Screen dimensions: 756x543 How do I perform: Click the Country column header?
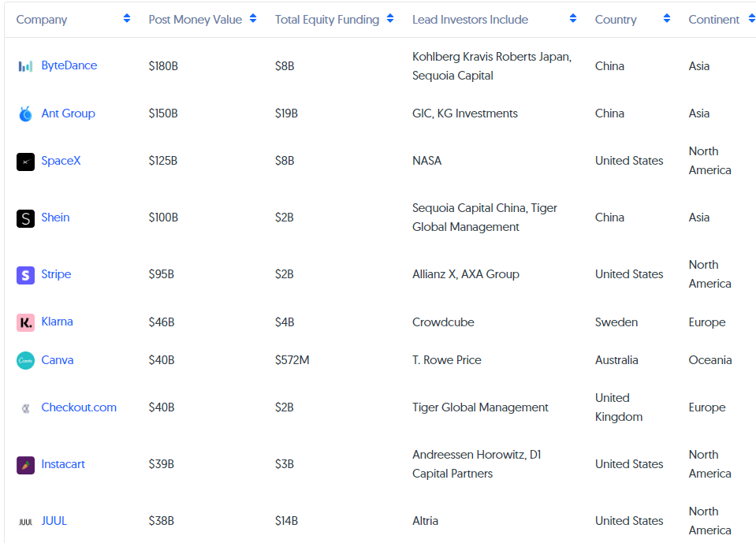coord(616,19)
